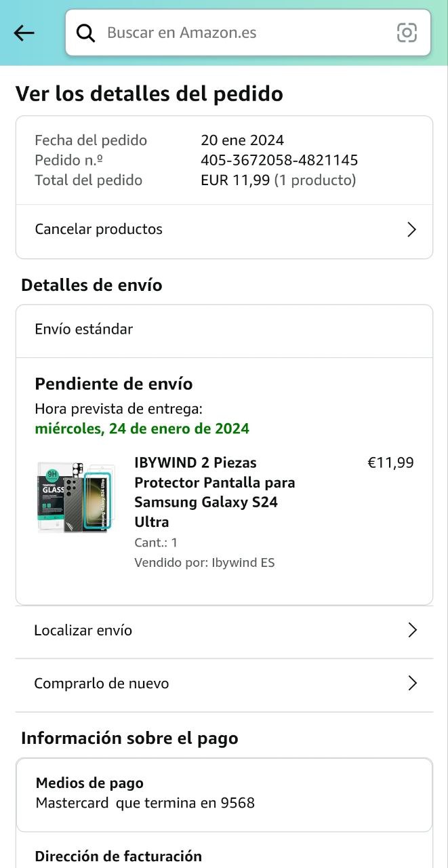The height and width of the screenshot is (868, 448).
Task: Tap the Dirección de facturación heading
Action: (x=119, y=856)
